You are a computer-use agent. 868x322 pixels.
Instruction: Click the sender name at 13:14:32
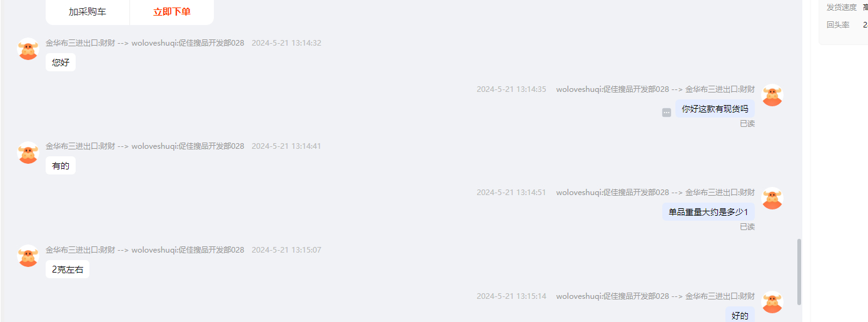145,43
